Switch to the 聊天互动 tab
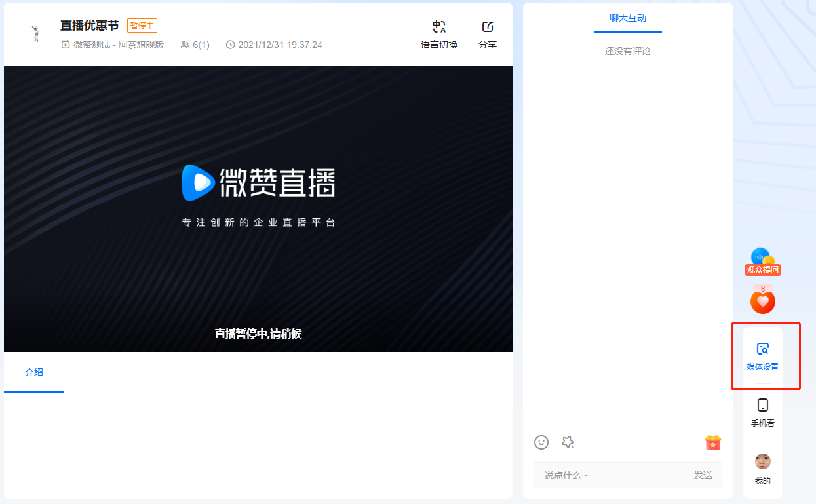This screenshot has height=504, width=816. point(628,18)
